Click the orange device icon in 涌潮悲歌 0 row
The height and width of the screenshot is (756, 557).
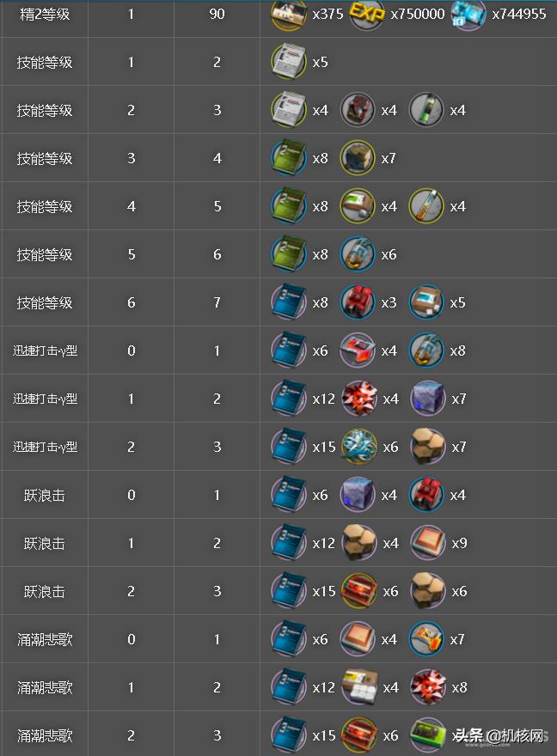click(426, 639)
